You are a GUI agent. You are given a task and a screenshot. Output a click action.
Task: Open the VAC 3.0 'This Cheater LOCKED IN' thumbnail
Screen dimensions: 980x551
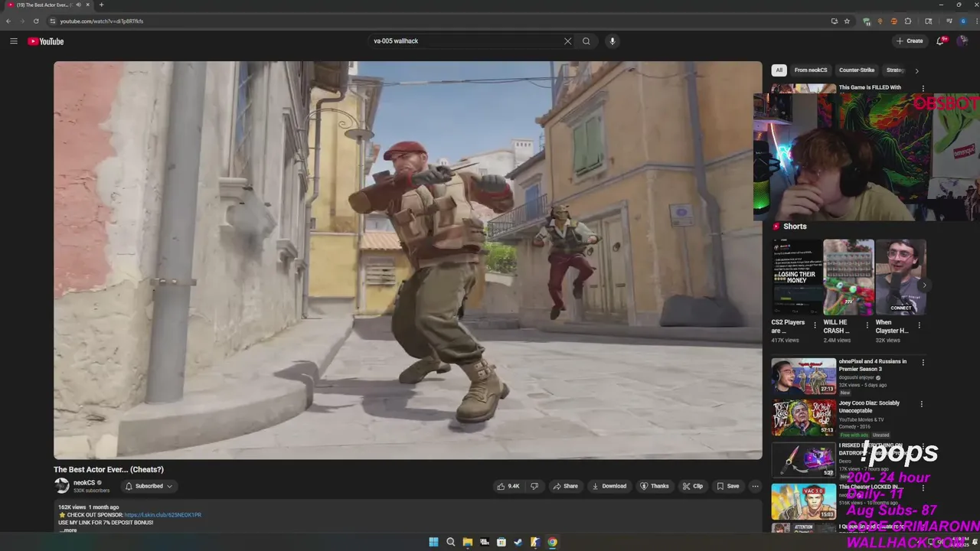pos(804,501)
